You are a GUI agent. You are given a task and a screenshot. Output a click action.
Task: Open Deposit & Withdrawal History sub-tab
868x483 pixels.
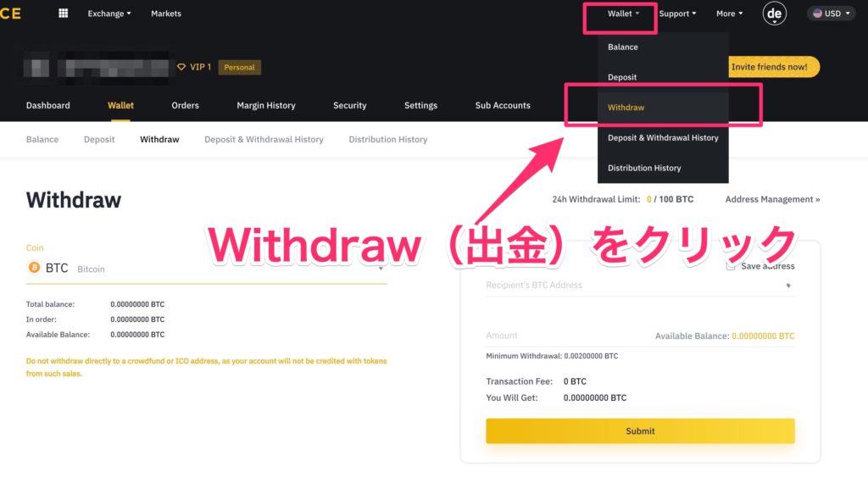coord(264,140)
